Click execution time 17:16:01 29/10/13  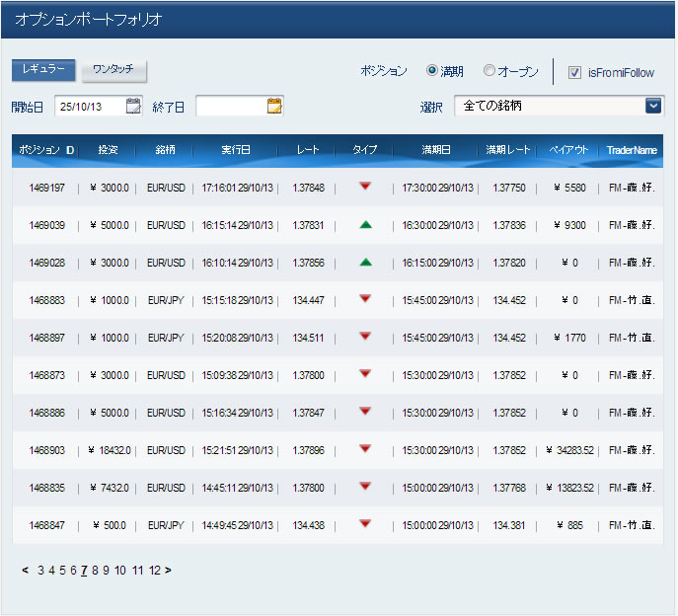click(238, 188)
